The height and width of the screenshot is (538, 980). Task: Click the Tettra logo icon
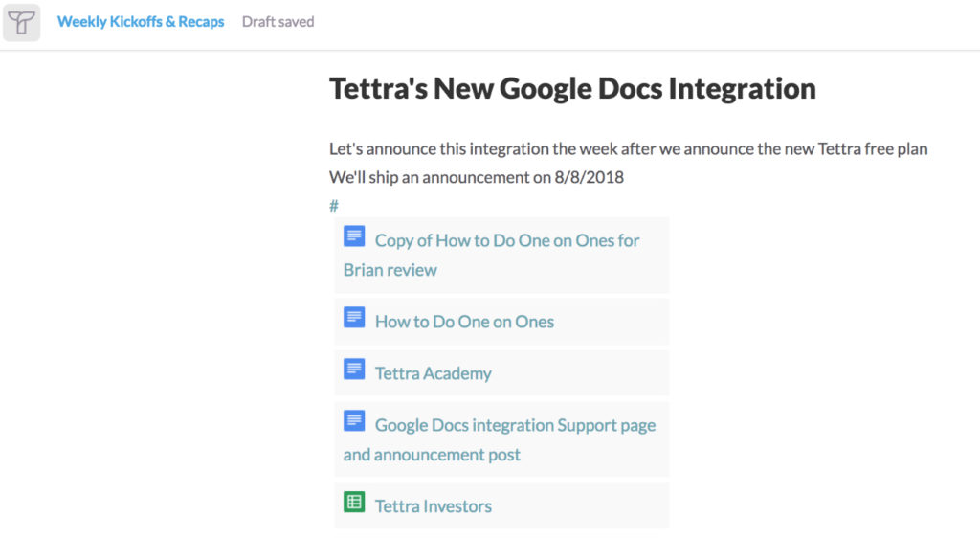22,22
